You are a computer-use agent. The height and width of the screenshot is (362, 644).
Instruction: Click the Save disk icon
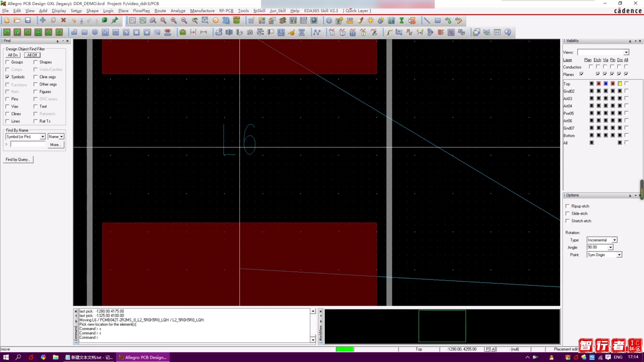pos(28,20)
